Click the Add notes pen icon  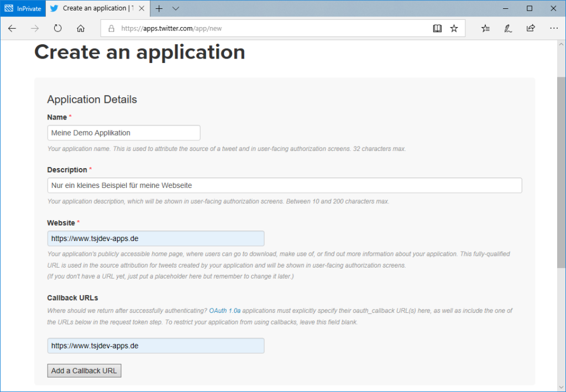coord(508,28)
